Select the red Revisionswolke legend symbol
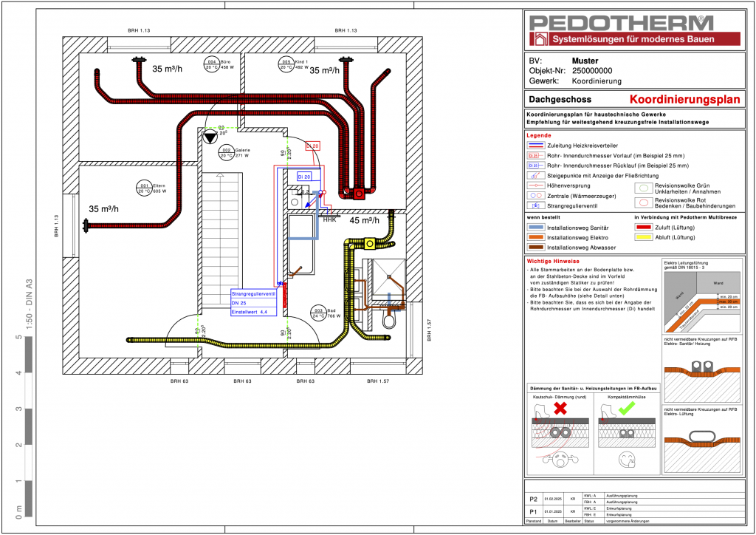 click(x=643, y=202)
